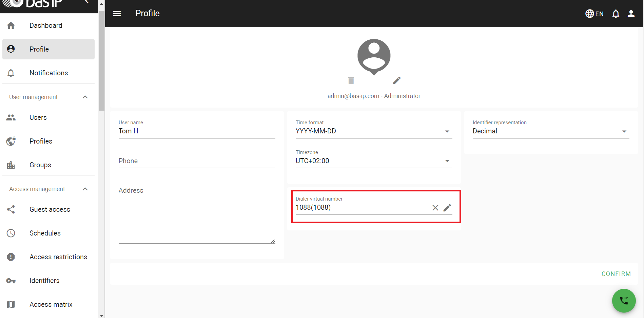Clear the Dialer virtual number

click(435, 208)
